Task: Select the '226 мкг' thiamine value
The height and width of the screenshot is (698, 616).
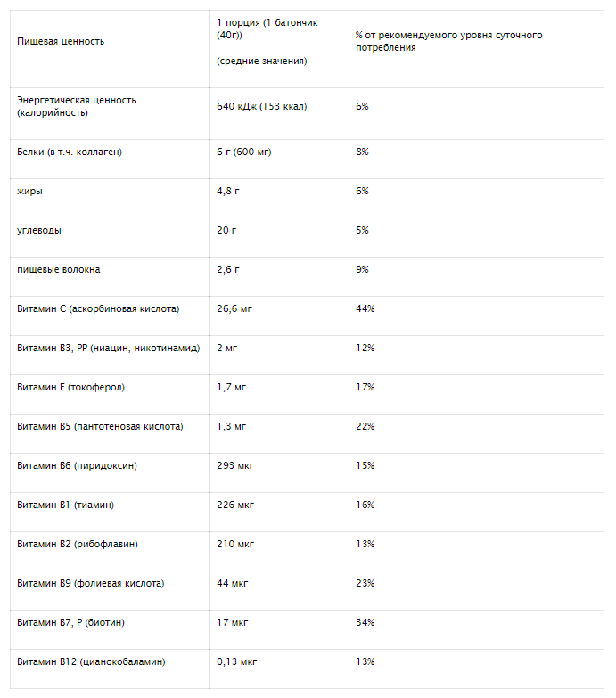Action: coord(235,505)
